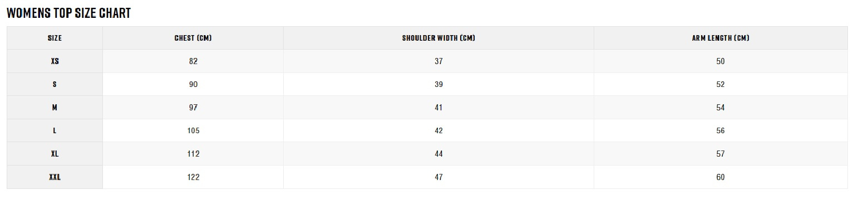Click the M size row label
Viewport: 868px width, 204px height.
55,108
